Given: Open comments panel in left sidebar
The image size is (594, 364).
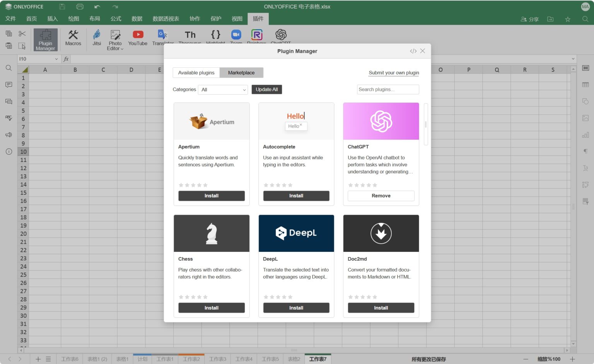Looking at the screenshot, I should [x=9, y=85].
